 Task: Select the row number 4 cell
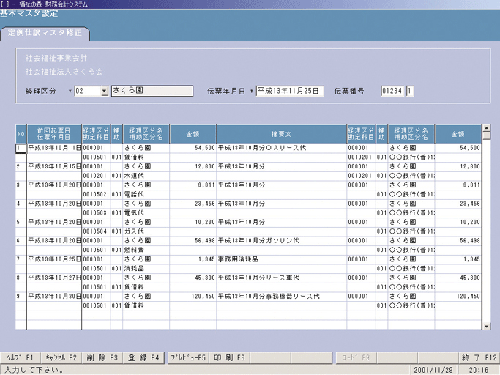(x=21, y=203)
